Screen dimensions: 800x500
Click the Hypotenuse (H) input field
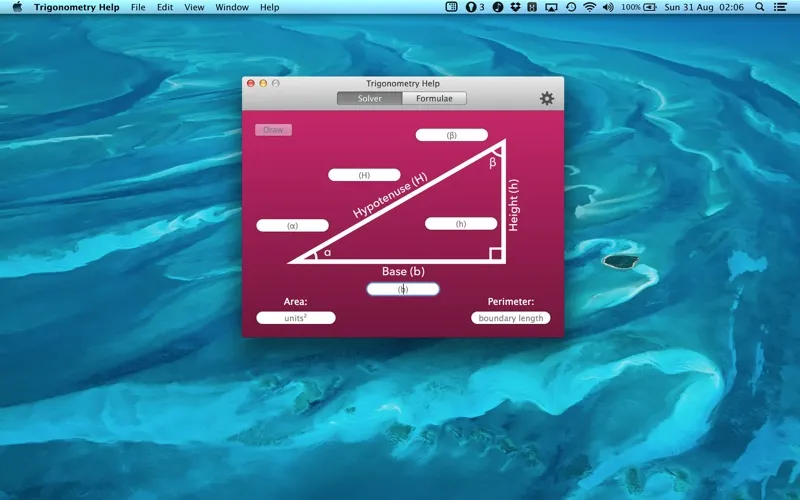[364, 175]
